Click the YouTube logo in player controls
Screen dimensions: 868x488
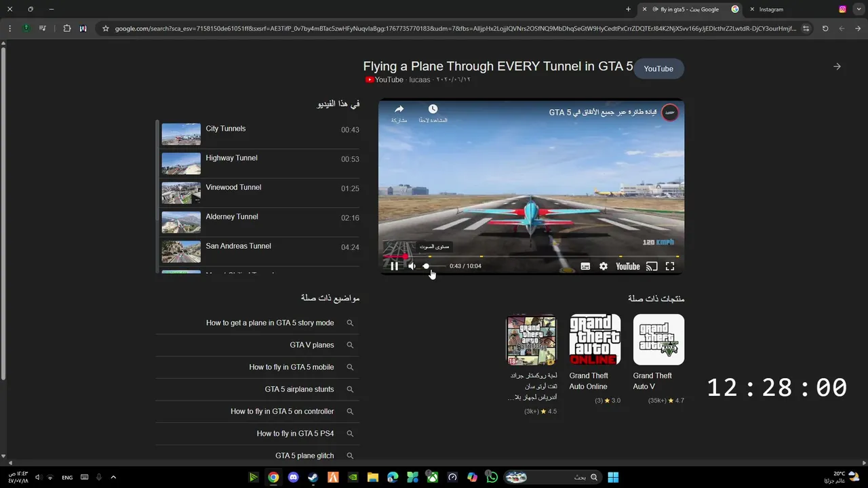[x=628, y=266]
